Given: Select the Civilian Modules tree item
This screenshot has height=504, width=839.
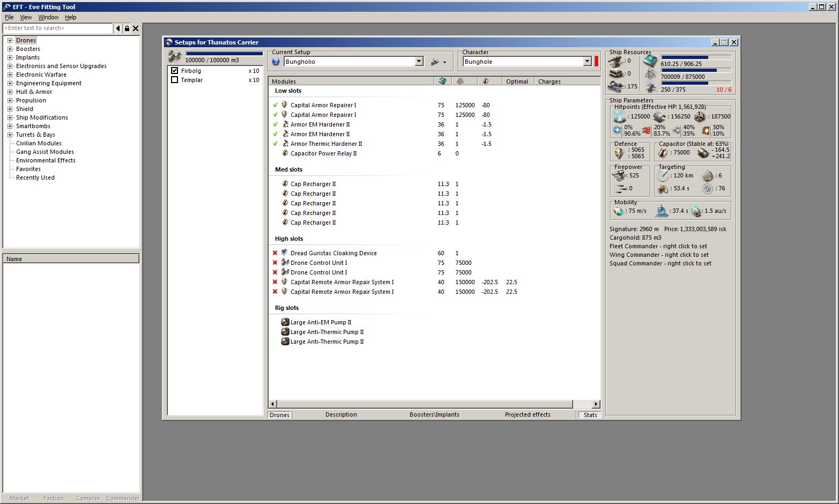Looking at the screenshot, I should (39, 143).
